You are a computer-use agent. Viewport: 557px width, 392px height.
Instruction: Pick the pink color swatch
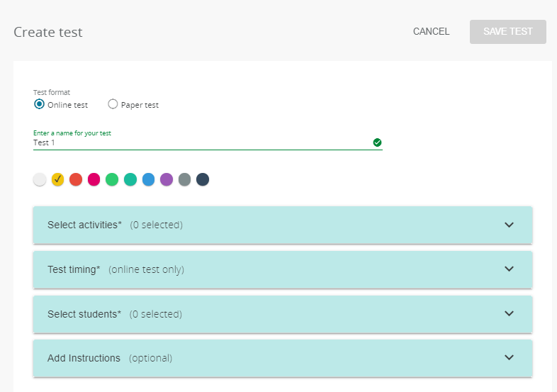click(x=94, y=179)
